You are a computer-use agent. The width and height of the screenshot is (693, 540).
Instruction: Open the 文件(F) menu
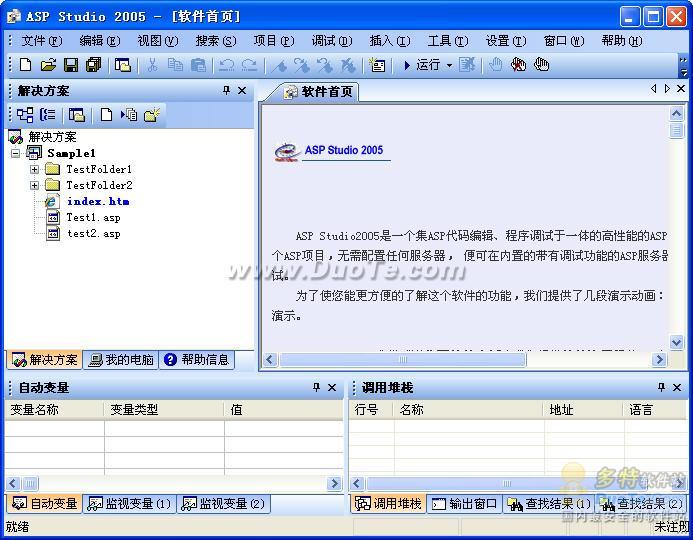tap(42, 41)
